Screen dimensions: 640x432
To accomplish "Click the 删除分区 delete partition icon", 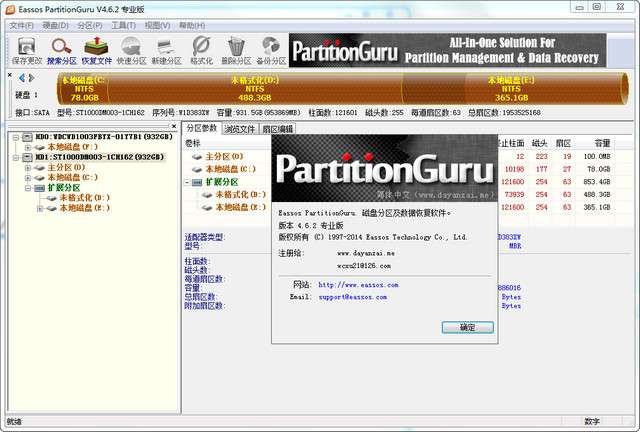I will (x=236, y=50).
